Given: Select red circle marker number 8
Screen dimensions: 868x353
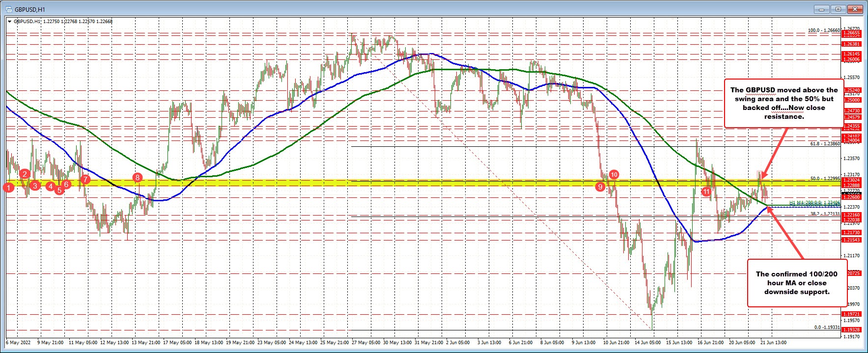Looking at the screenshot, I should tap(137, 177).
